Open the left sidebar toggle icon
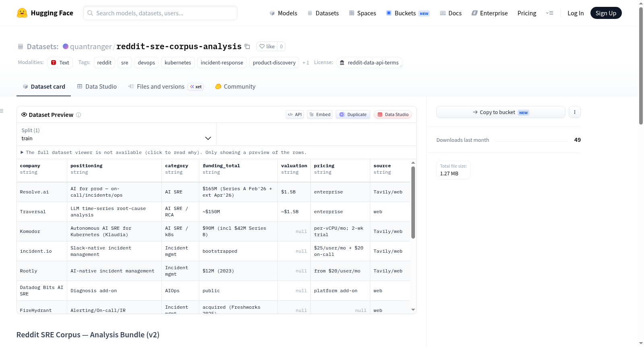The image size is (644, 347). 2,111
